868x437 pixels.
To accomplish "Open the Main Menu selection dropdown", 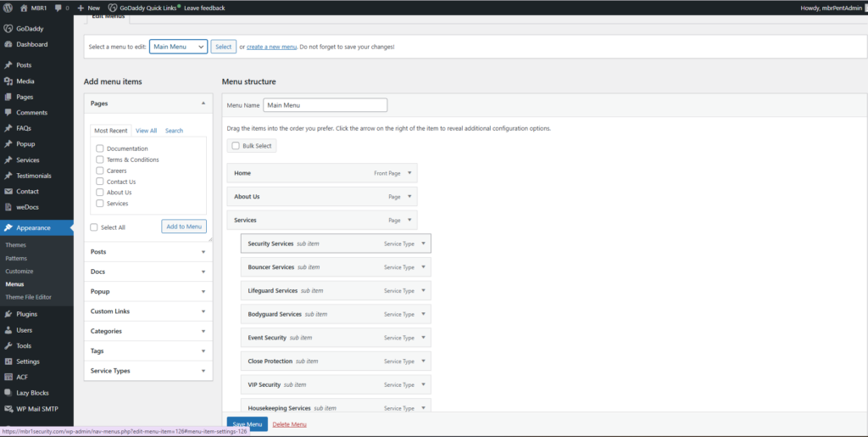I will click(178, 47).
